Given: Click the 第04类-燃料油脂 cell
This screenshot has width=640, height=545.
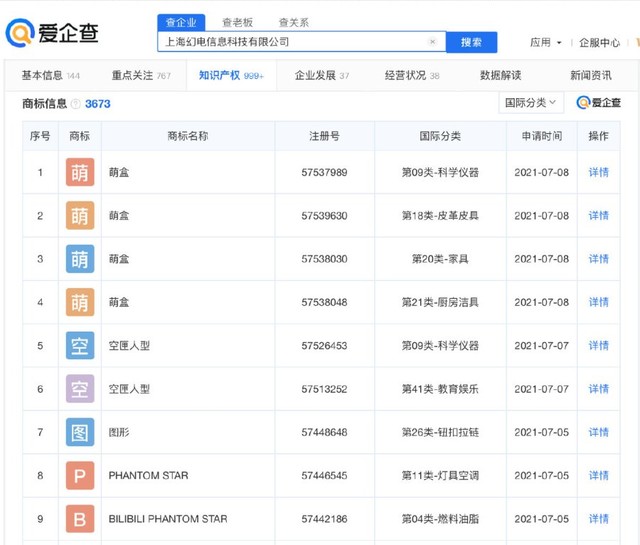Looking at the screenshot, I should [x=440, y=519].
